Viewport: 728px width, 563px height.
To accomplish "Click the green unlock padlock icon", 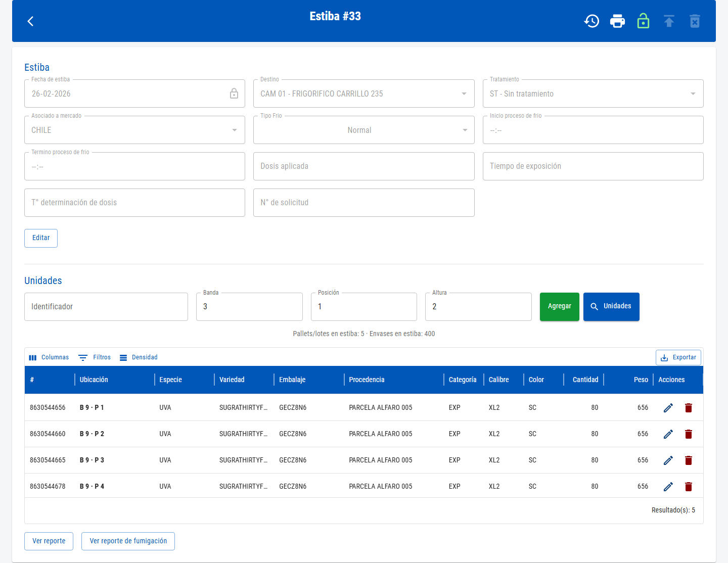I will coord(643,21).
